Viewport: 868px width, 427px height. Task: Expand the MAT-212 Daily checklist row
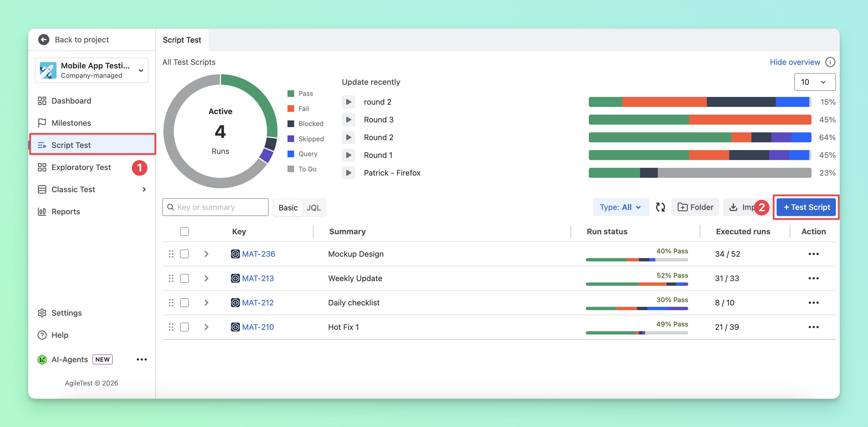(x=206, y=303)
